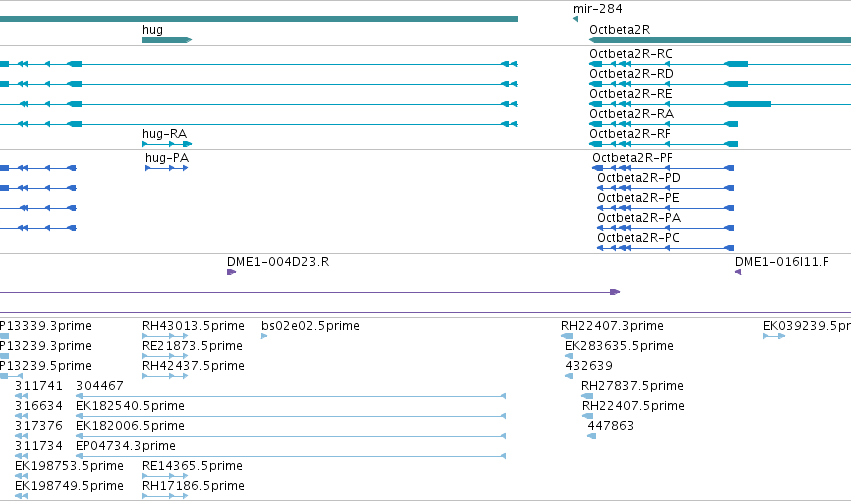Image resolution: width=851 pixels, height=501 pixels.
Task: Select the hug-PA protein label
Action: coord(167,158)
